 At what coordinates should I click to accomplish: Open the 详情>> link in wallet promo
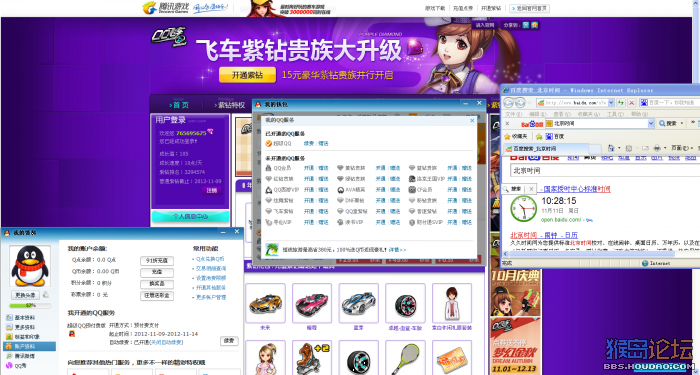[x=397, y=250]
